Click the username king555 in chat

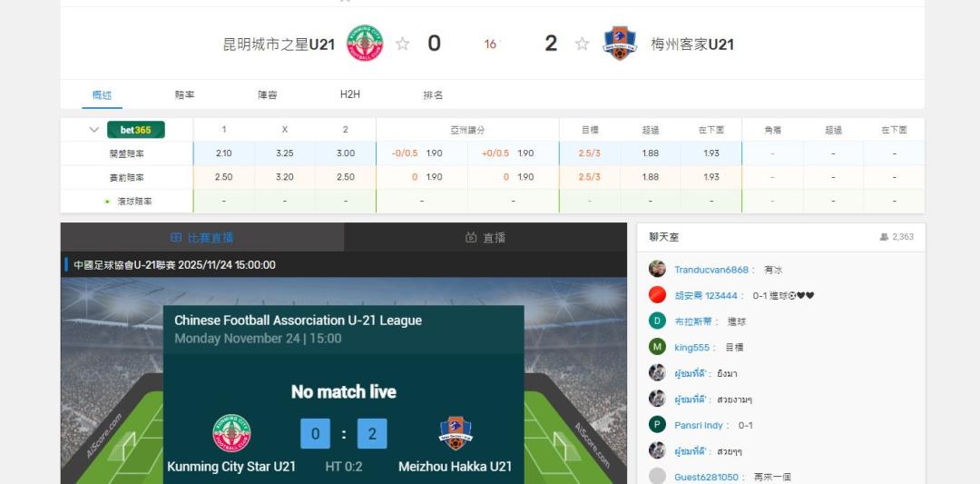tap(691, 347)
